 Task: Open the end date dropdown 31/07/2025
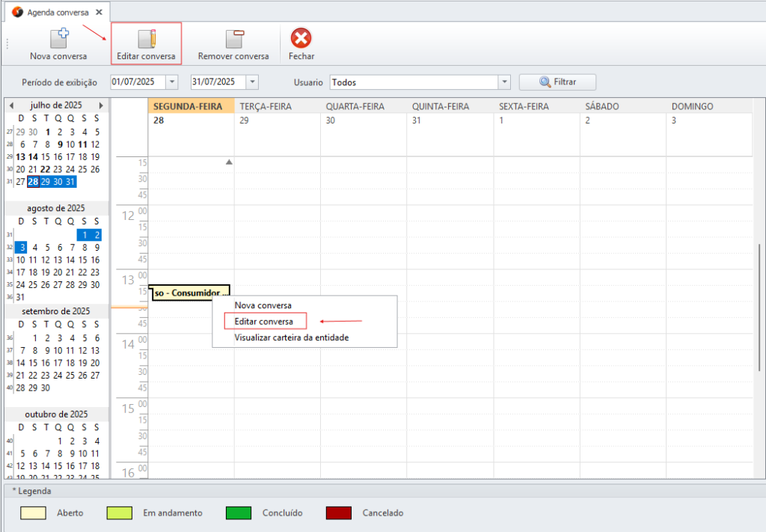click(253, 82)
